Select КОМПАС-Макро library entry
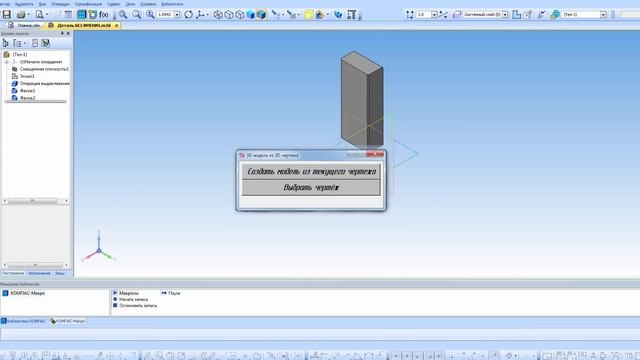The height and width of the screenshot is (360, 640). 24,293
